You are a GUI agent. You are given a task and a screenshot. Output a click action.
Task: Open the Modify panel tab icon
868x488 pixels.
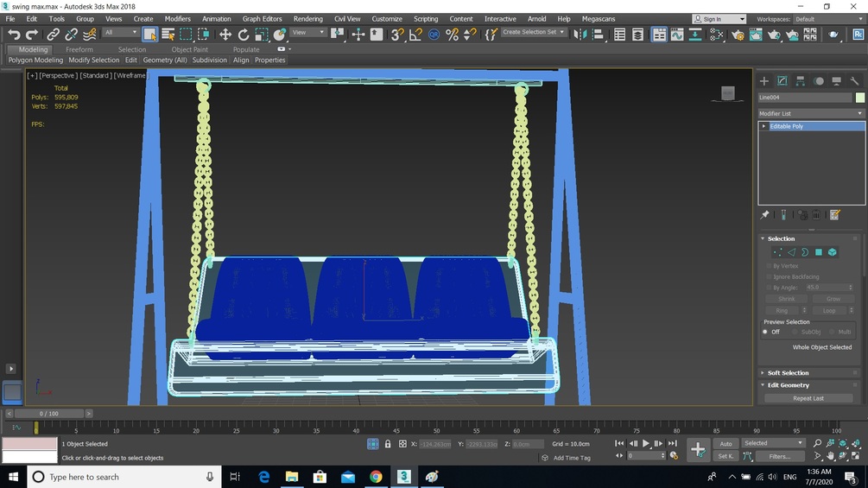[782, 81]
